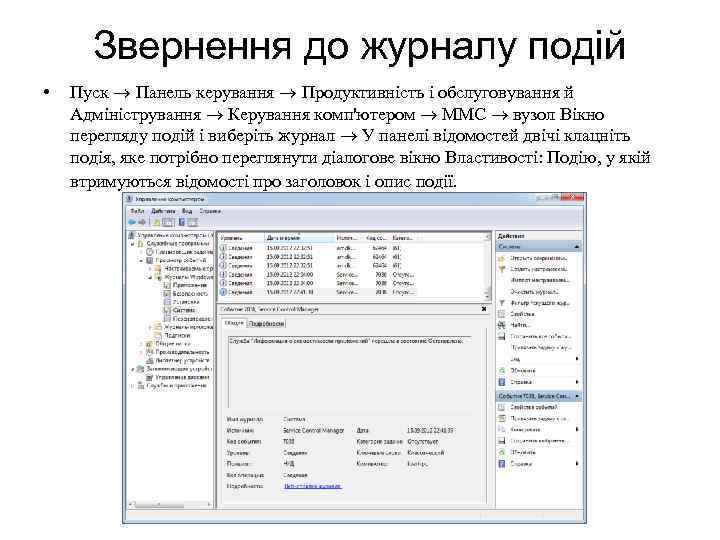
Task: Close the event preview pane with X
Action: (484, 309)
